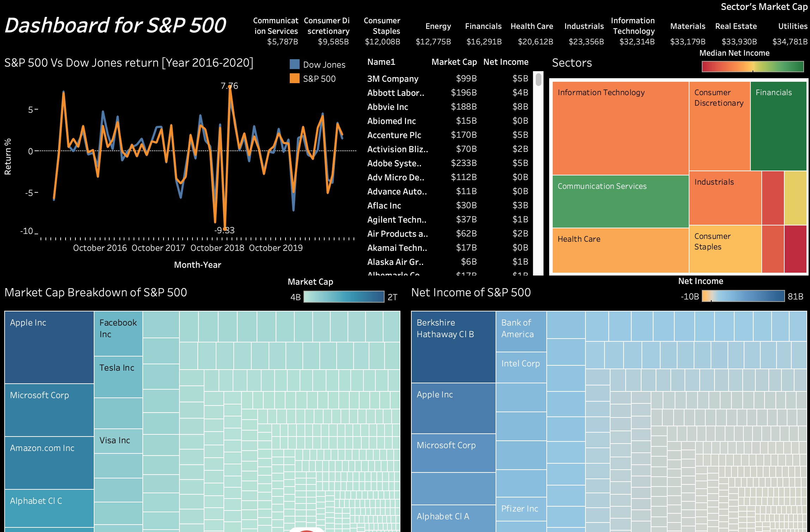Image resolution: width=810 pixels, height=532 pixels.
Task: Sort table by the Market Cap header
Action: [454, 62]
